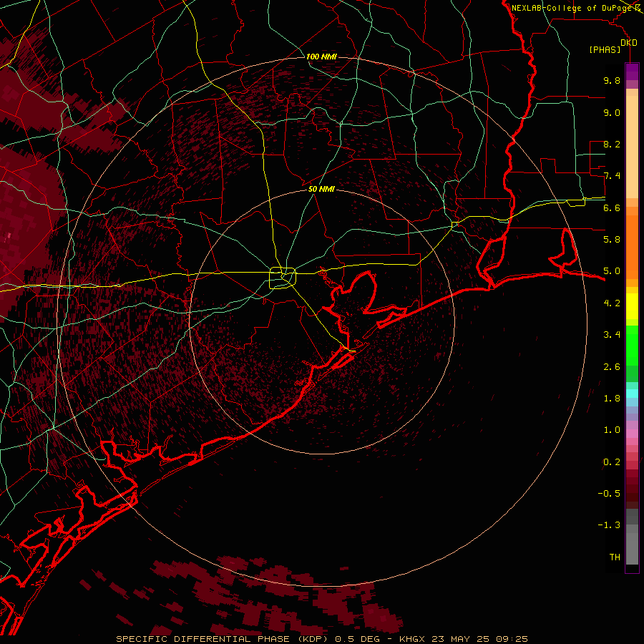644x644 pixels.
Task: Click the 7.4 value on the legend
Action: [612, 176]
